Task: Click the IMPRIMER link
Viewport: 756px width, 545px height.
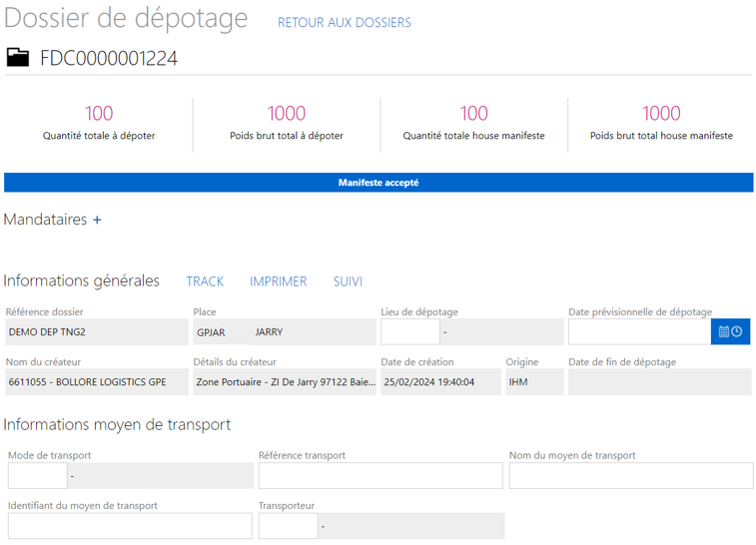Action: coord(279,281)
